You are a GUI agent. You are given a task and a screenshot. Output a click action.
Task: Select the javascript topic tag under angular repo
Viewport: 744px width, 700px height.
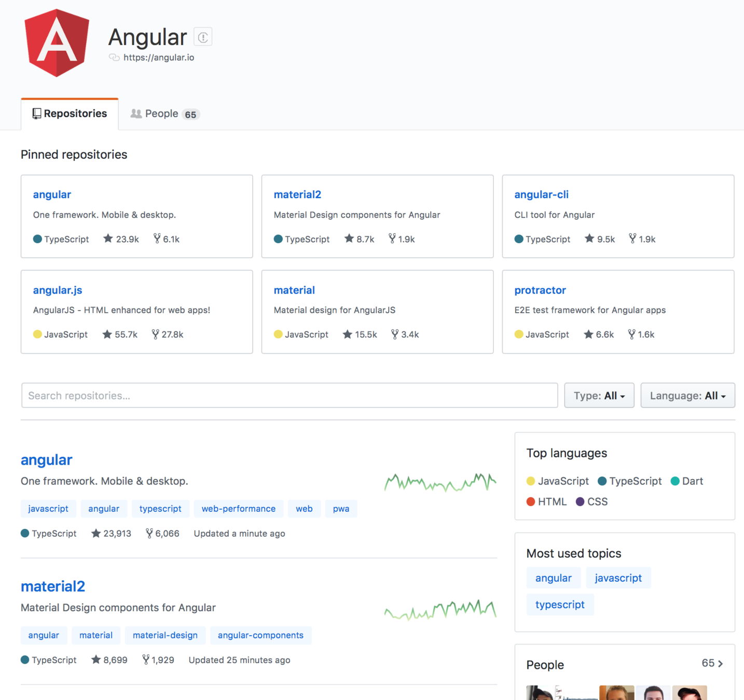pos(48,509)
